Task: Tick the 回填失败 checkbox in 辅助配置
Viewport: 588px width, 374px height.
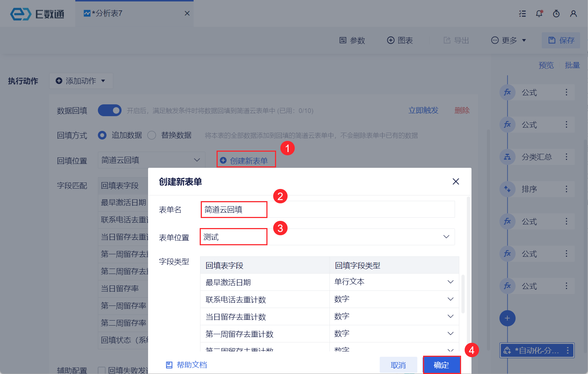Action: pyautogui.click(x=101, y=370)
